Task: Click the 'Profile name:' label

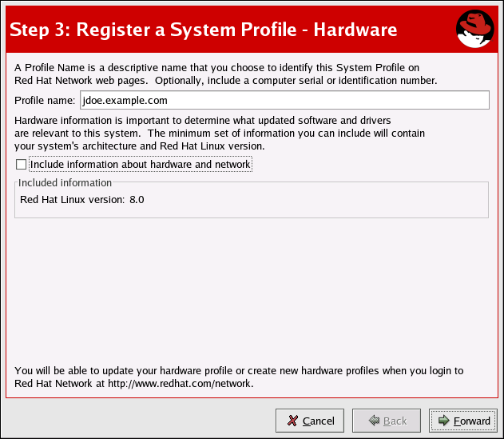Action: point(45,101)
